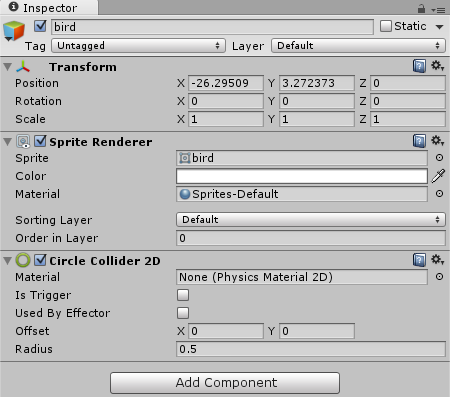The width and height of the screenshot is (453, 397).
Task: Click the Transform Position label
Action: [37, 83]
